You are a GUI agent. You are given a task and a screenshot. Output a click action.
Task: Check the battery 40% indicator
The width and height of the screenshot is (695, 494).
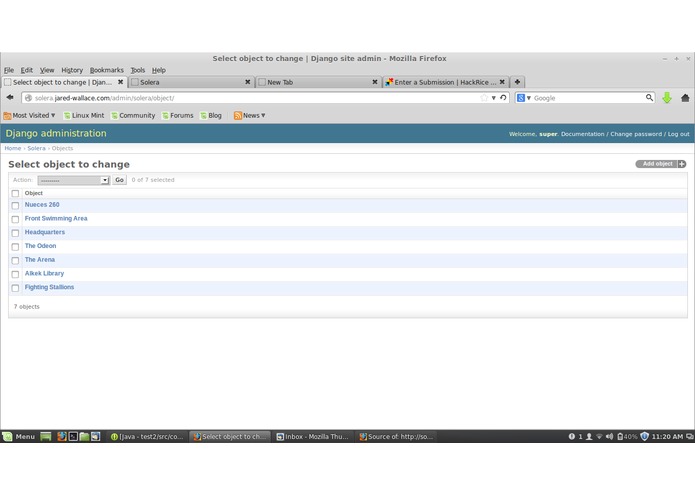point(627,436)
